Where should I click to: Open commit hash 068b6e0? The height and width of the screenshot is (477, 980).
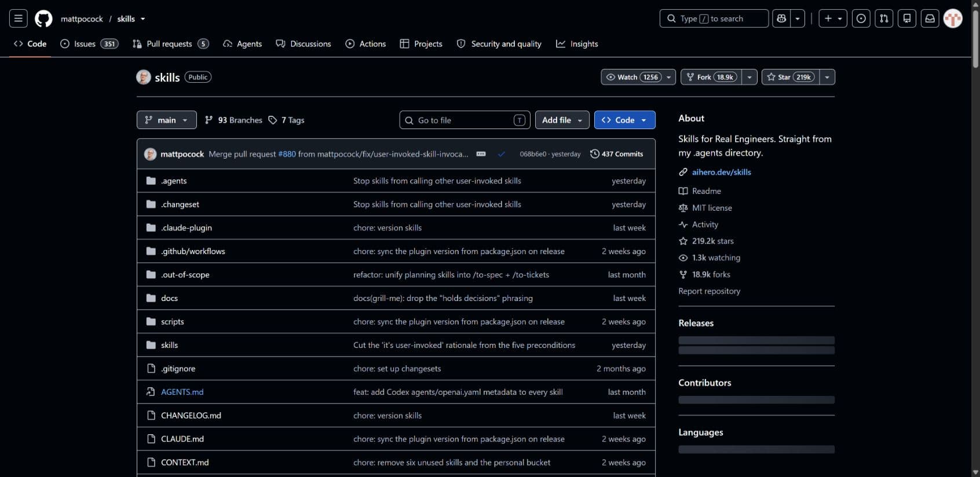coord(533,154)
